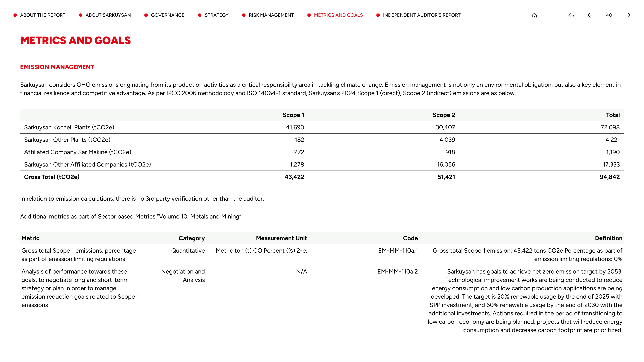644x362 pixels.
Task: Open the Independent Auditor's Report section
Action: (x=421, y=15)
